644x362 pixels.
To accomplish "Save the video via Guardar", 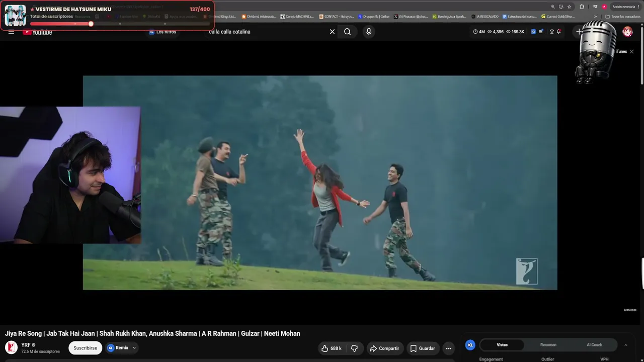I will click(x=423, y=348).
